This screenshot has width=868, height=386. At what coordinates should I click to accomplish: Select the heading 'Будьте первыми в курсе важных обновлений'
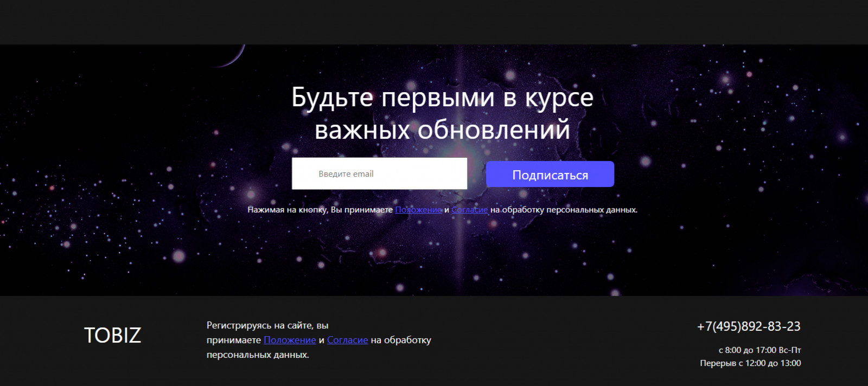442,113
